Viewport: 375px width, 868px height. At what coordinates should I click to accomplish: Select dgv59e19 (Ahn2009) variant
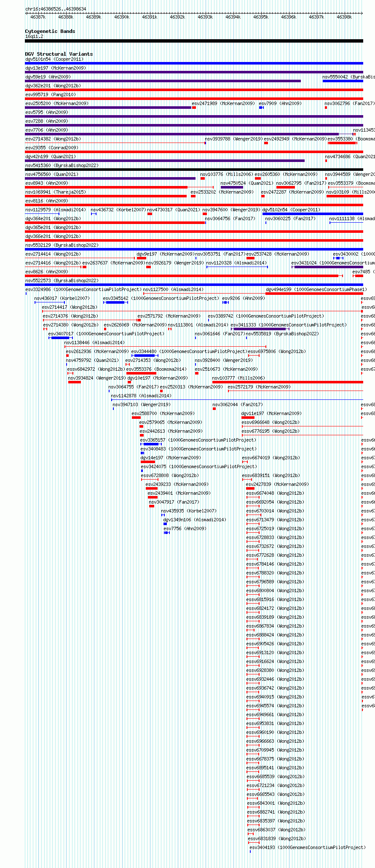(48, 77)
